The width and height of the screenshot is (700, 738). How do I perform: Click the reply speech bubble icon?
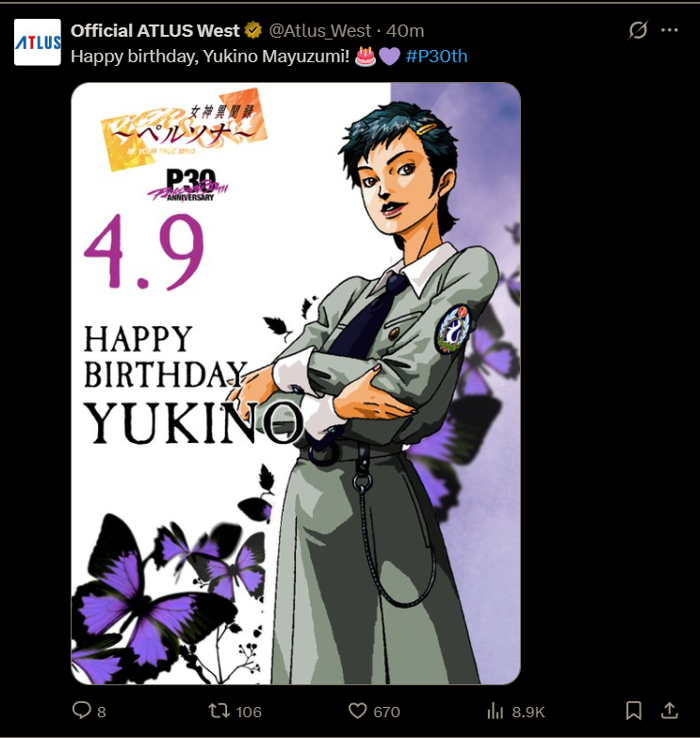81,711
